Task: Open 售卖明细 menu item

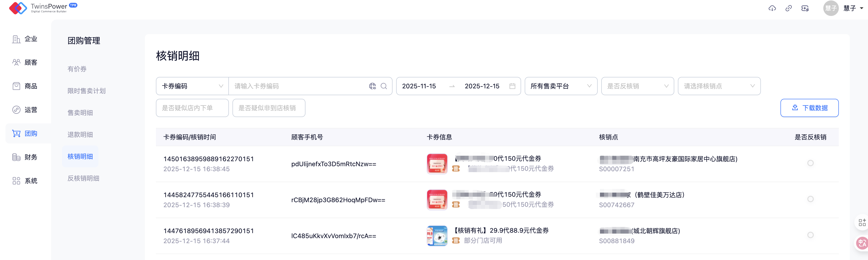Action: [x=80, y=113]
